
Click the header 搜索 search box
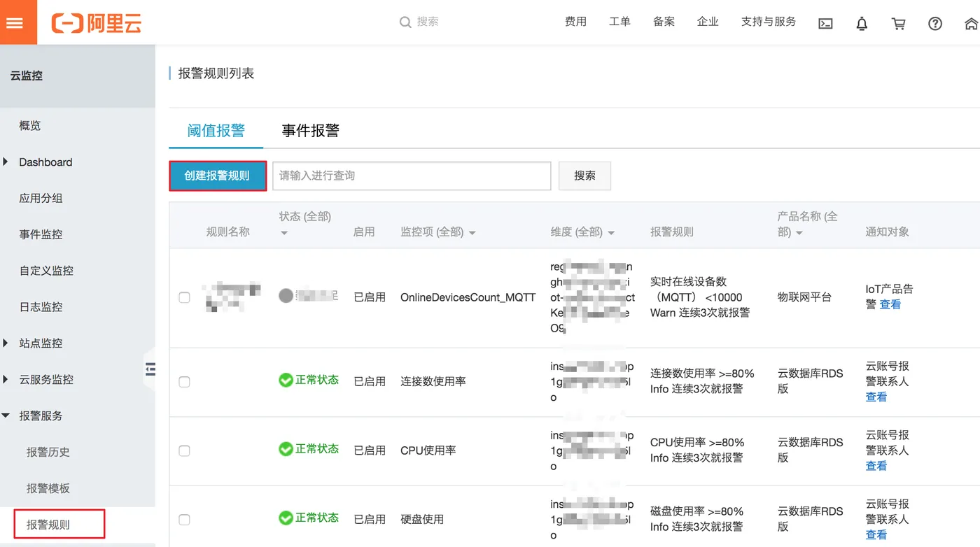tap(427, 22)
